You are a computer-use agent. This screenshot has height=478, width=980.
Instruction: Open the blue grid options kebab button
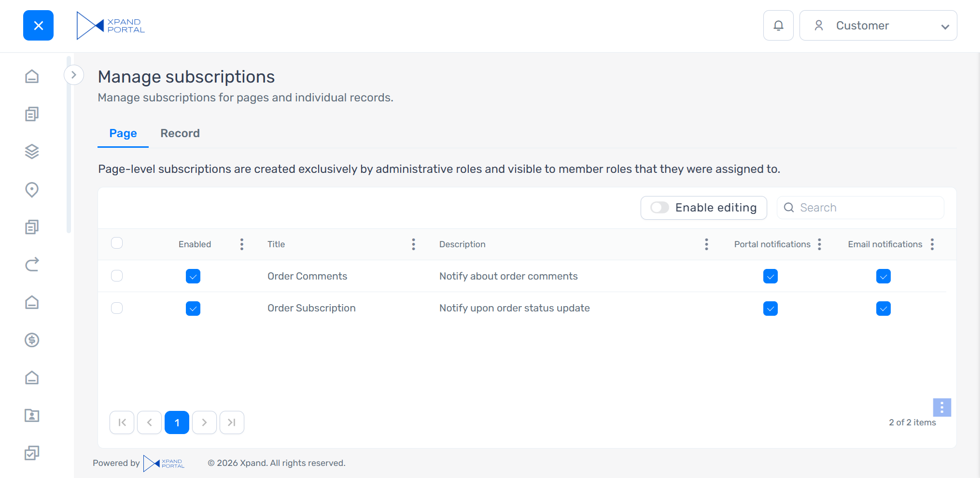click(x=941, y=408)
